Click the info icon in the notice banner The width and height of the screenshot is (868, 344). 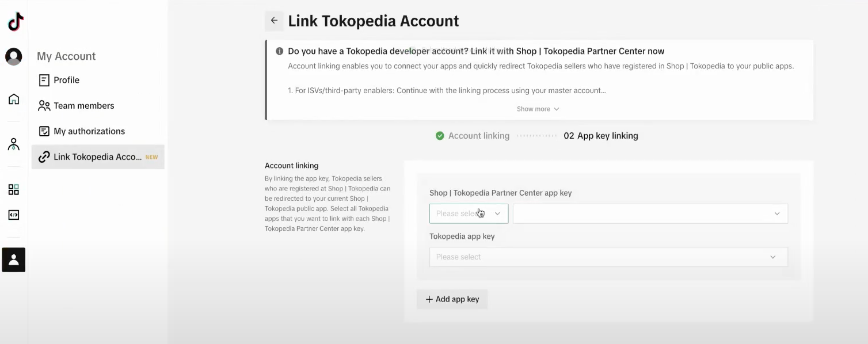point(279,51)
